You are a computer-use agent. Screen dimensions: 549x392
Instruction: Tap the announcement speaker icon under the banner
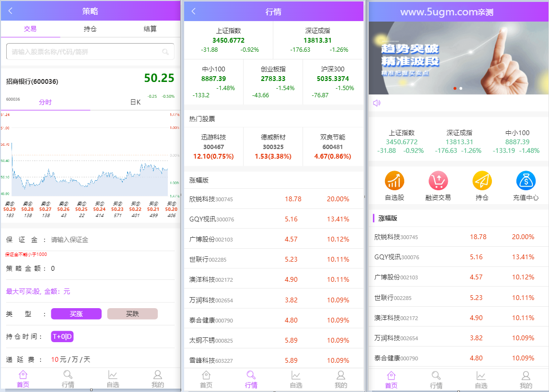[376, 103]
